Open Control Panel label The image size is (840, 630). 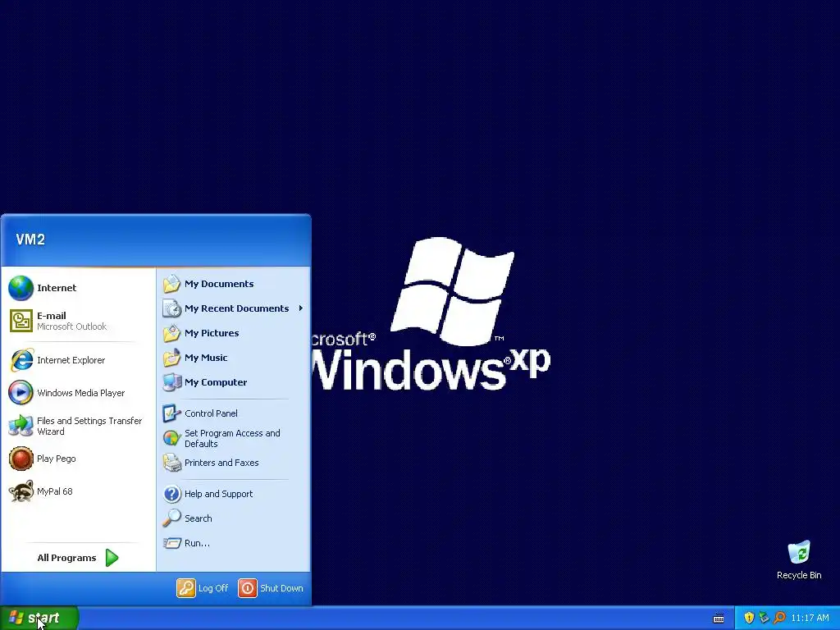pos(211,413)
